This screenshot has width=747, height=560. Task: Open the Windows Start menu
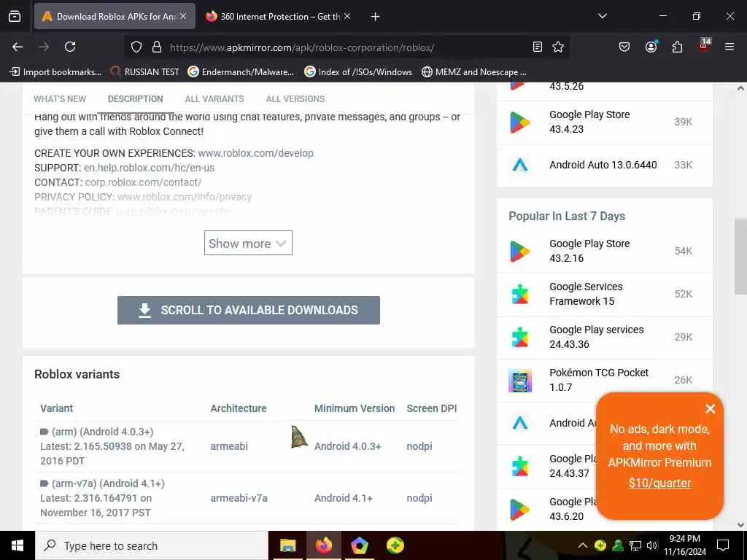pyautogui.click(x=18, y=545)
